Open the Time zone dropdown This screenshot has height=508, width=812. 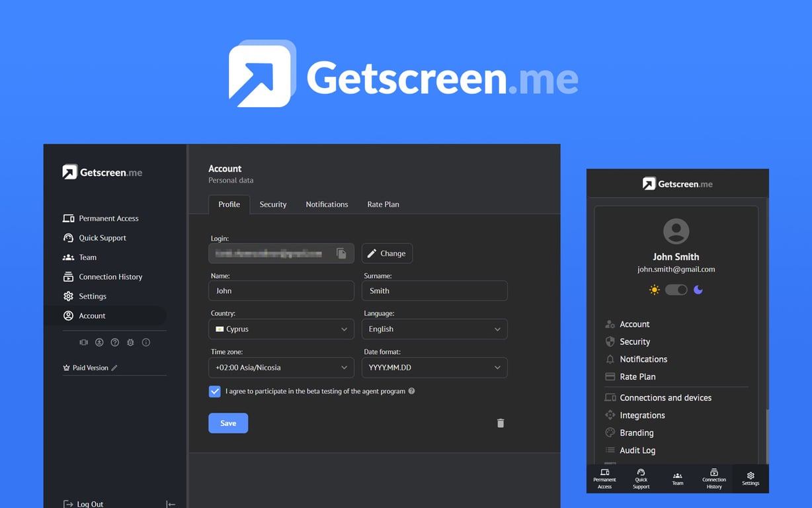281,368
